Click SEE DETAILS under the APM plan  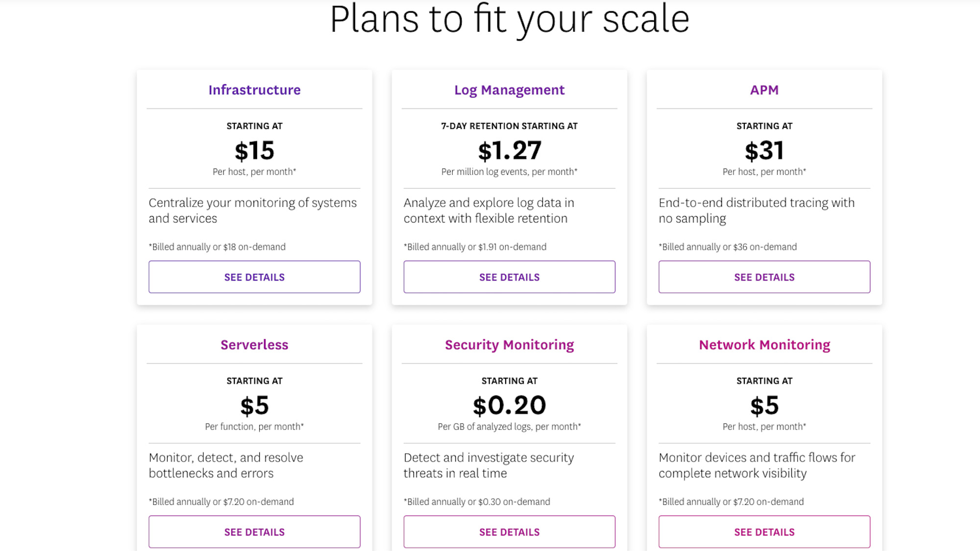pos(764,277)
